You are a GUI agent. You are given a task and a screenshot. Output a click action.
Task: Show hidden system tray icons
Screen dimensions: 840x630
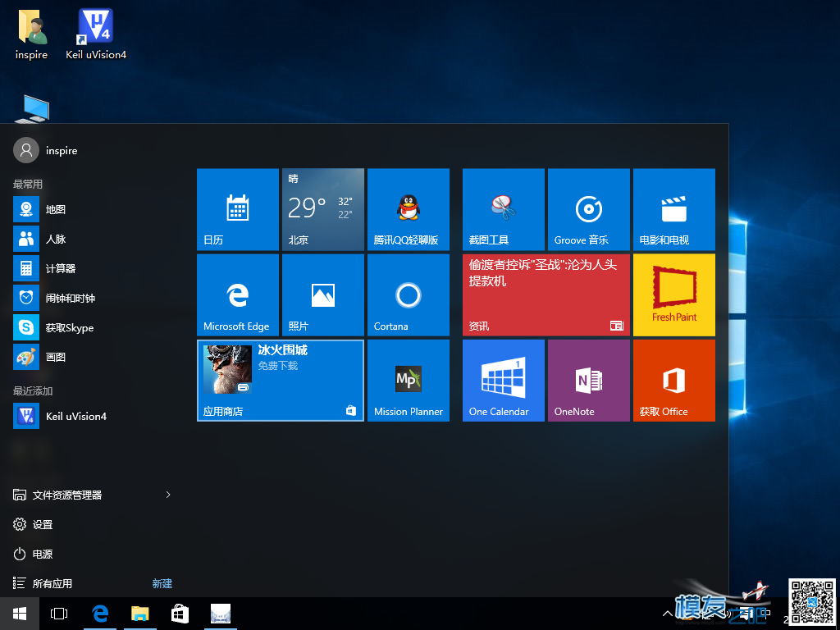[668, 614]
